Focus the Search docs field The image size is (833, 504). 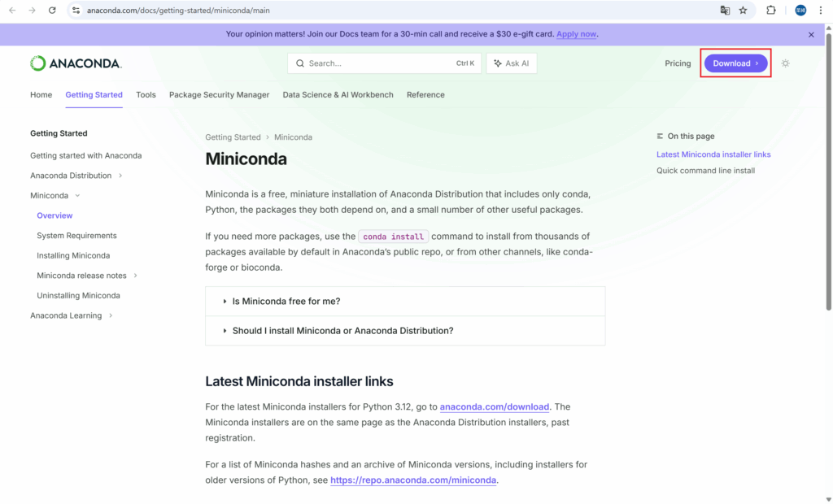pos(385,63)
